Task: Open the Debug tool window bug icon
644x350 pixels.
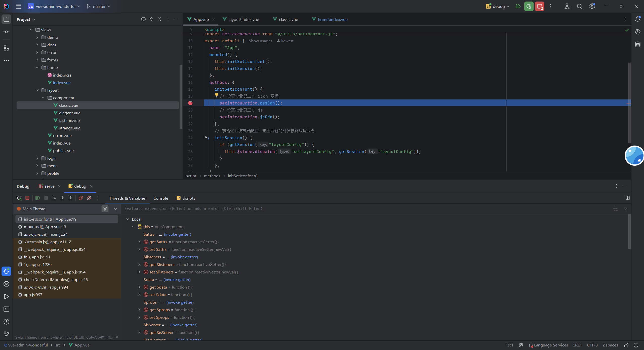Action: (6, 271)
